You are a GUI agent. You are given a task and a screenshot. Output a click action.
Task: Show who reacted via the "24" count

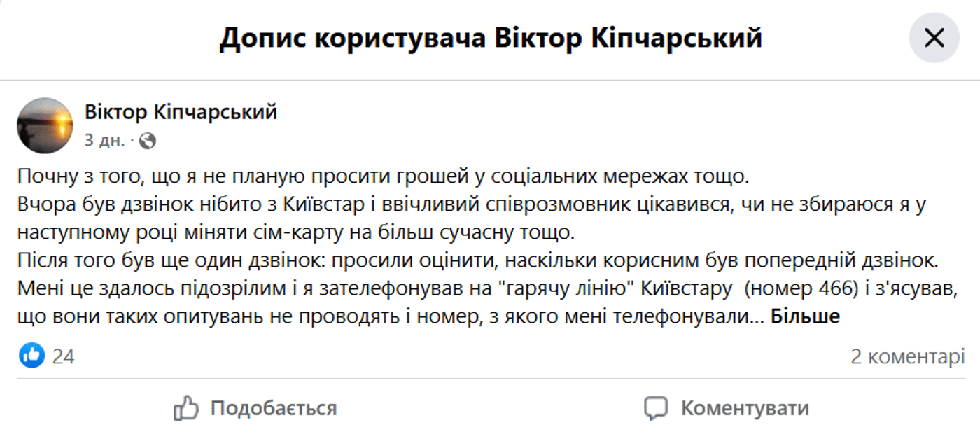coord(63,356)
